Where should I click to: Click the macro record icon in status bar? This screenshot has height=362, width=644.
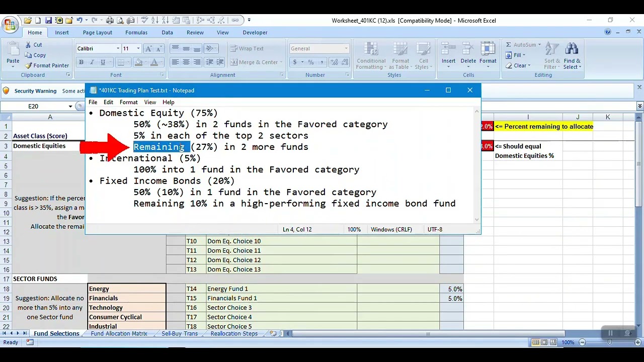click(30, 342)
